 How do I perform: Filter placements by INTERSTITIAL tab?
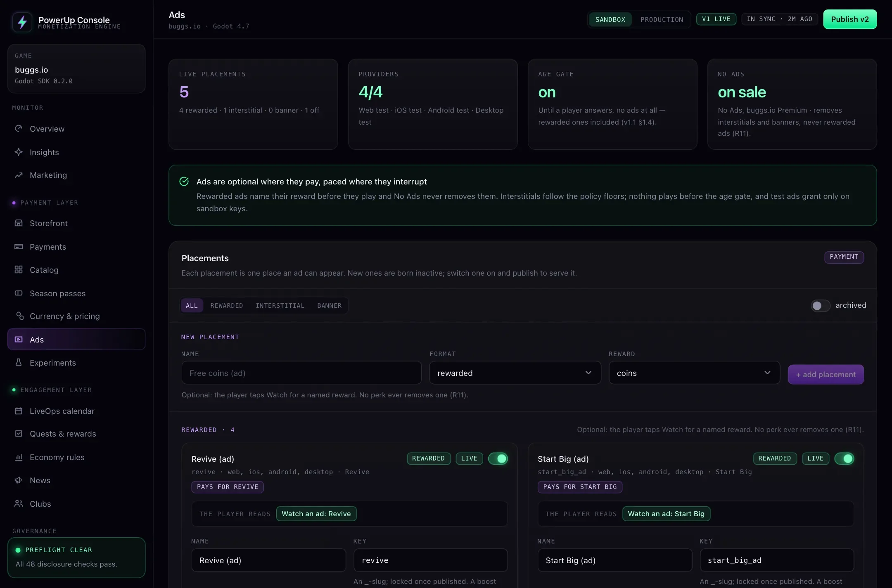pos(280,306)
